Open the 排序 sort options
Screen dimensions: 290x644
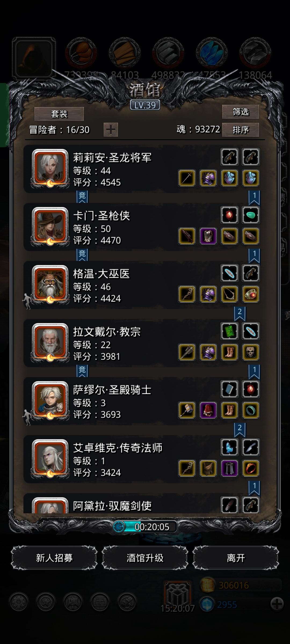click(x=240, y=130)
